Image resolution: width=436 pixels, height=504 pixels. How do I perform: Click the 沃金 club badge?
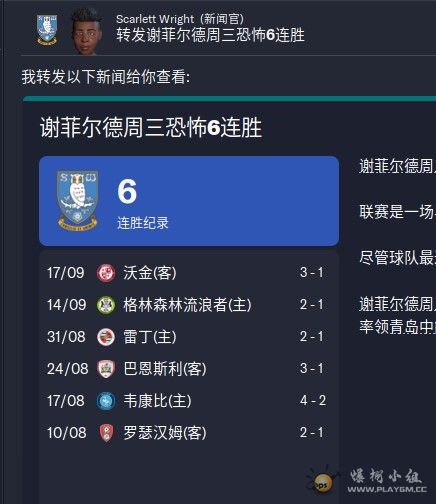106,273
